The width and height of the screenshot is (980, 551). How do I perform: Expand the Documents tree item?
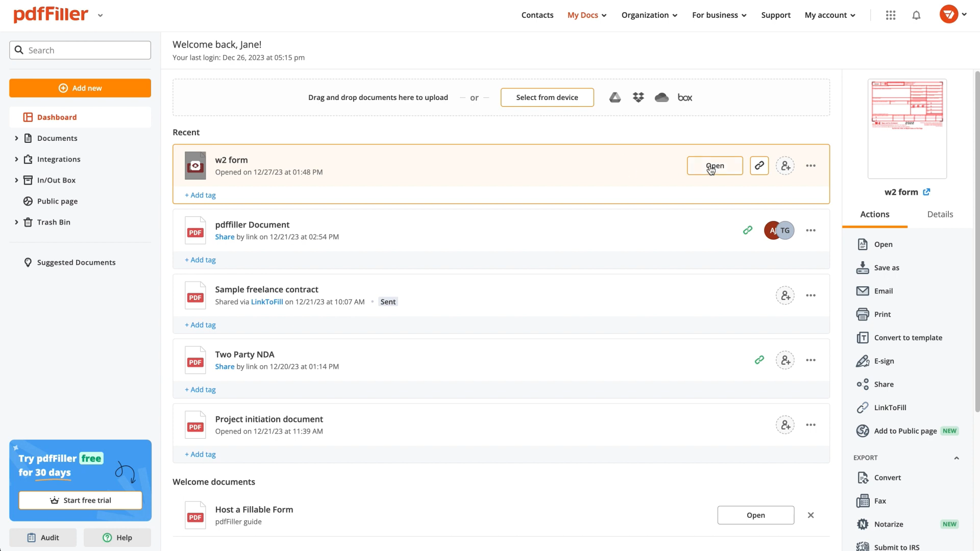coord(16,138)
